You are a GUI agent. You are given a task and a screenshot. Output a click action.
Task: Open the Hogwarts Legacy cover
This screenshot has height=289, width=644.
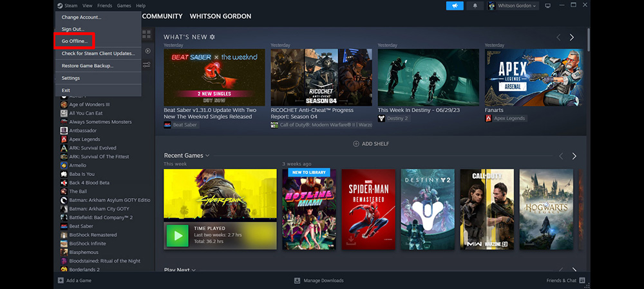pos(546,209)
